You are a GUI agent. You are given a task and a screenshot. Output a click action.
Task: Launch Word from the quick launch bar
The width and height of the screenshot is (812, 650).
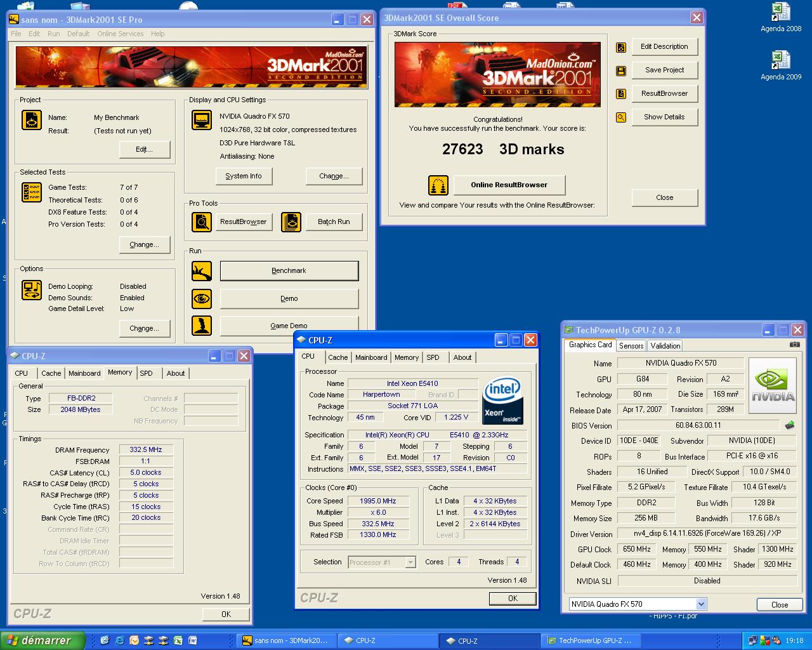pos(192,640)
